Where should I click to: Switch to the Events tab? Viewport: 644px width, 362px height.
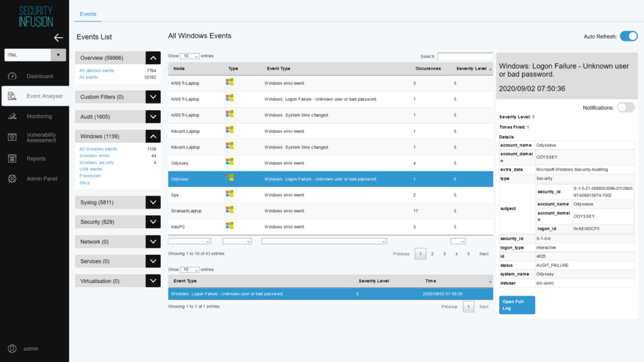(88, 14)
